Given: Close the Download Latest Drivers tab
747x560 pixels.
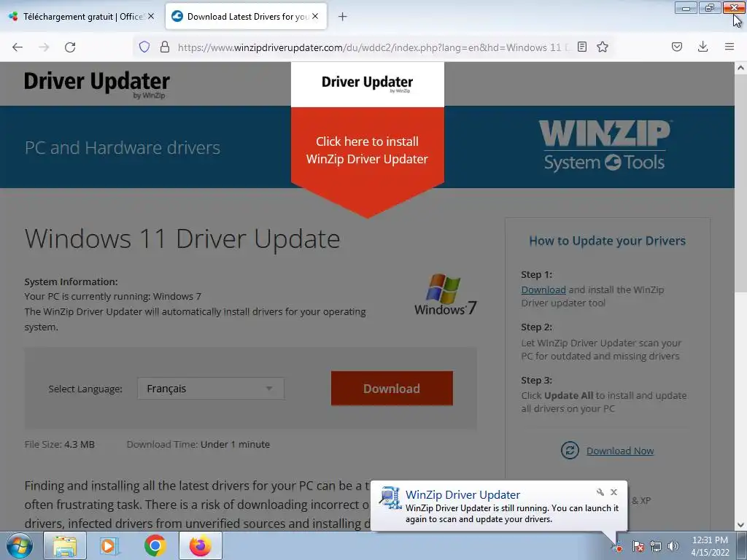Looking at the screenshot, I should (x=315, y=16).
